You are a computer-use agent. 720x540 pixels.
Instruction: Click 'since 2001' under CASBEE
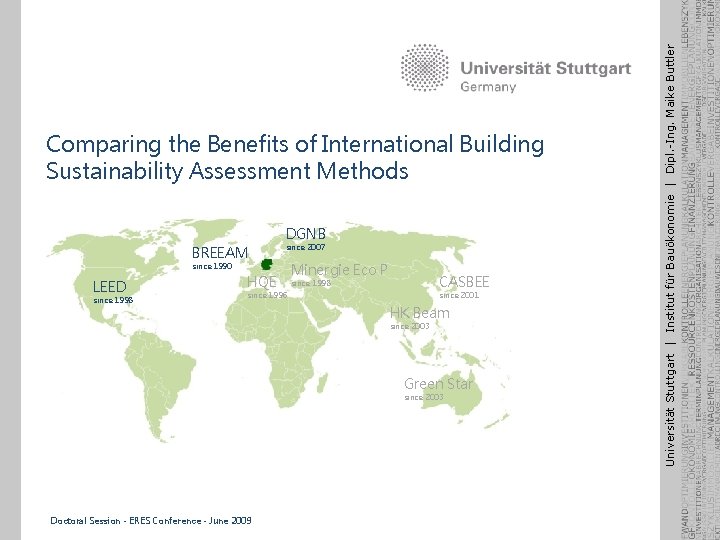(459, 295)
